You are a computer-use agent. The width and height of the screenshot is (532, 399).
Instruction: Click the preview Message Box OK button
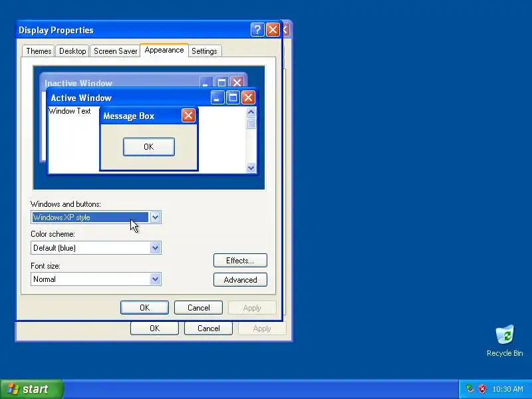click(x=149, y=147)
